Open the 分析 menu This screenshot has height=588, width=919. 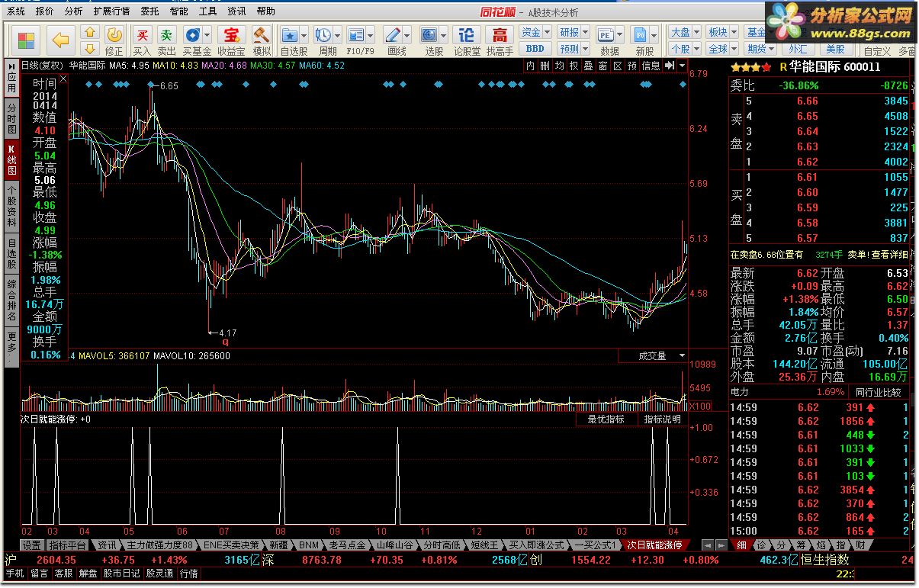tap(73, 11)
